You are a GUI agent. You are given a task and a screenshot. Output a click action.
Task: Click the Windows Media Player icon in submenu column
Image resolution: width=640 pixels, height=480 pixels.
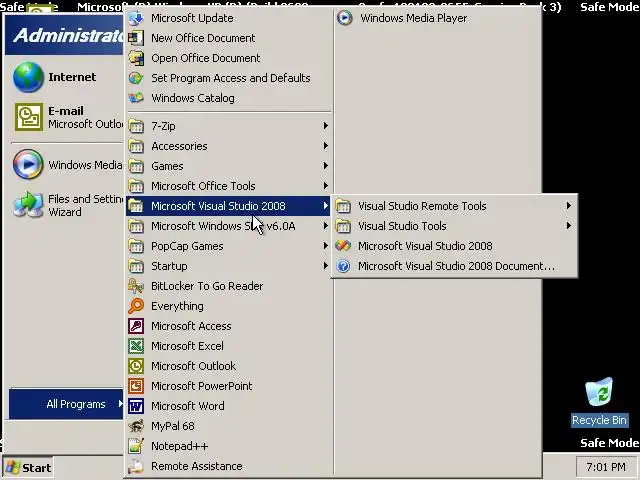click(345, 18)
